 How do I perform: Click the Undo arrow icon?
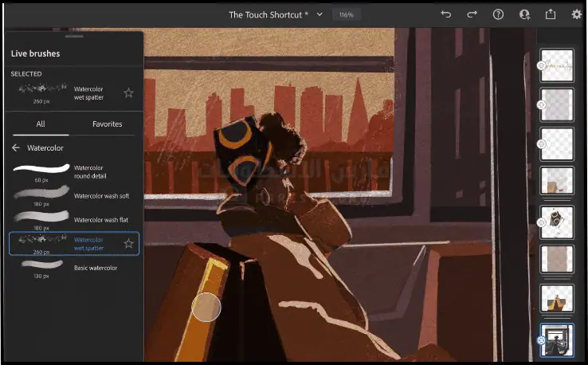[x=446, y=14]
